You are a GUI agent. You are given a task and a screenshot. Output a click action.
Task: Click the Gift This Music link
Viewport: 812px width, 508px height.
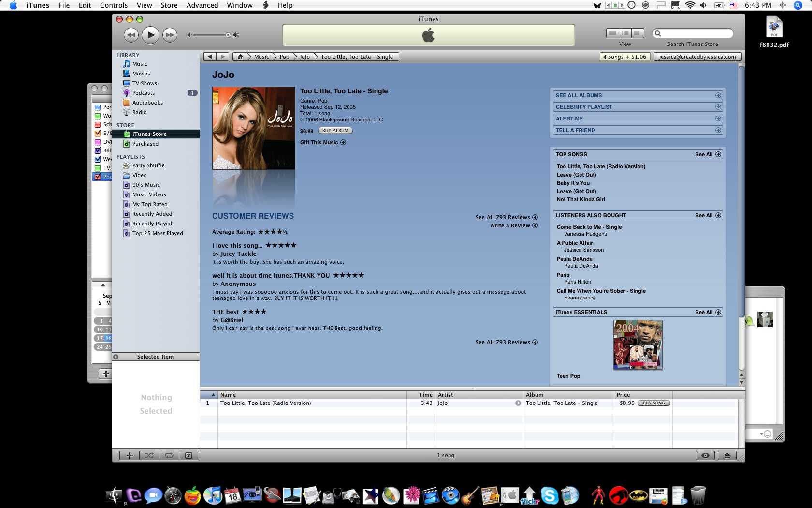click(323, 142)
